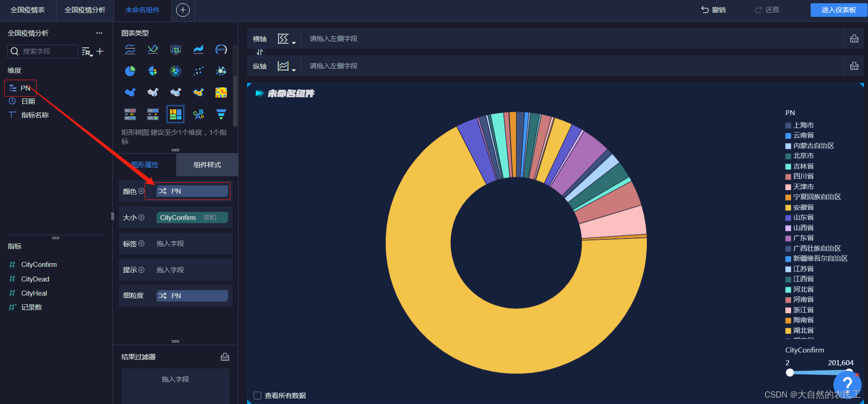Swap the horizontal and vertical axes
The image size is (868, 404).
click(259, 52)
